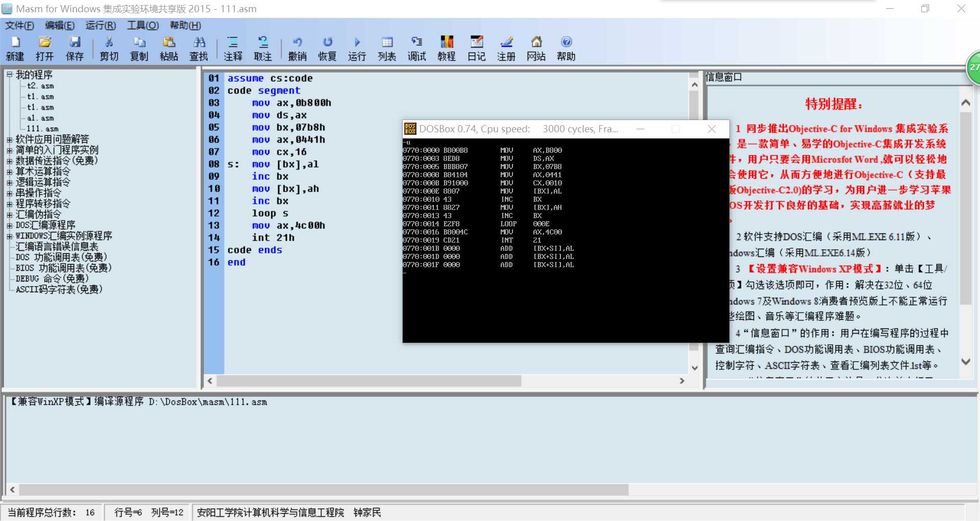Click the 日记 (Diary) toolbar icon

point(477,42)
